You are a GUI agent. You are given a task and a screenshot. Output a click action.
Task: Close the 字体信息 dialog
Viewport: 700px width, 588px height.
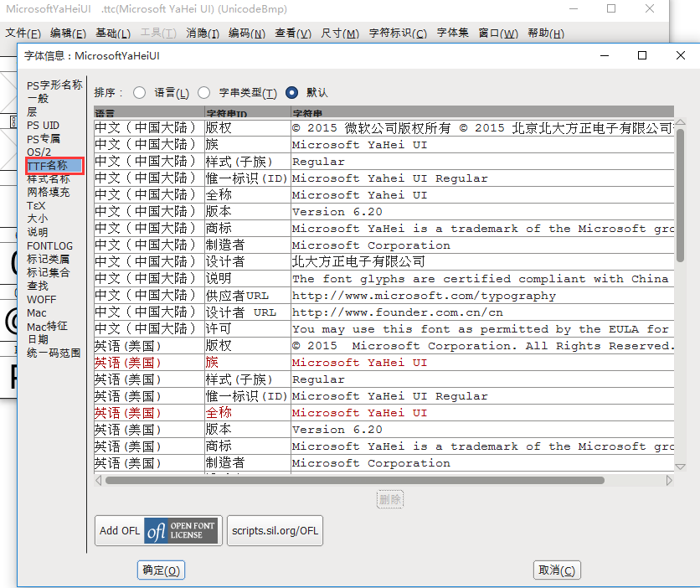coord(681,55)
